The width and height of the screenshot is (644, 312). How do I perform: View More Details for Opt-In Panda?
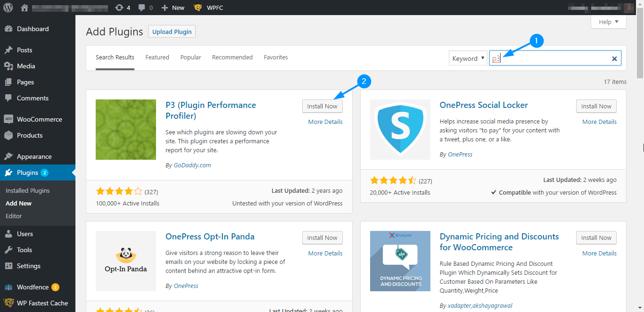pos(325,253)
